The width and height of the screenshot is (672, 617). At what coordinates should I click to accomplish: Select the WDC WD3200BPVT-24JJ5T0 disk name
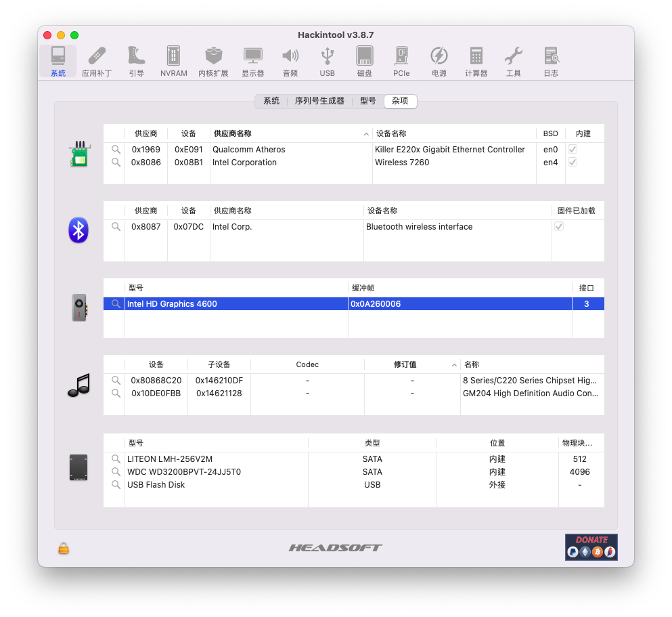click(x=184, y=471)
